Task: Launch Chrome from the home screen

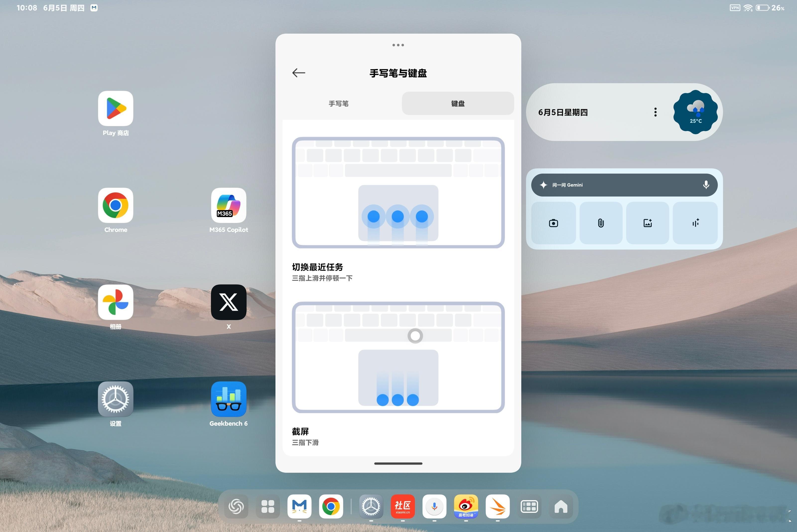Action: click(116, 205)
